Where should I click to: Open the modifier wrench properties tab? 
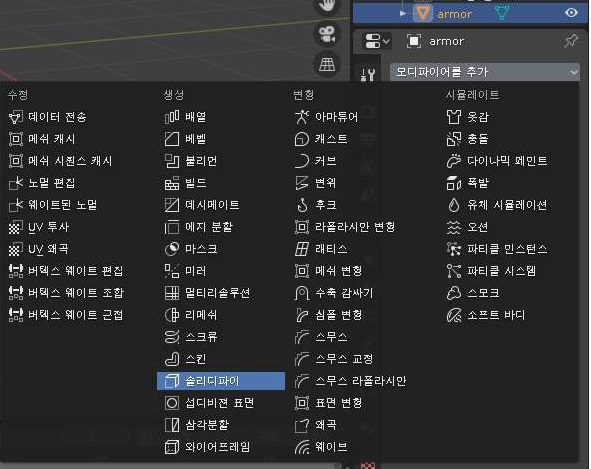pos(367,74)
